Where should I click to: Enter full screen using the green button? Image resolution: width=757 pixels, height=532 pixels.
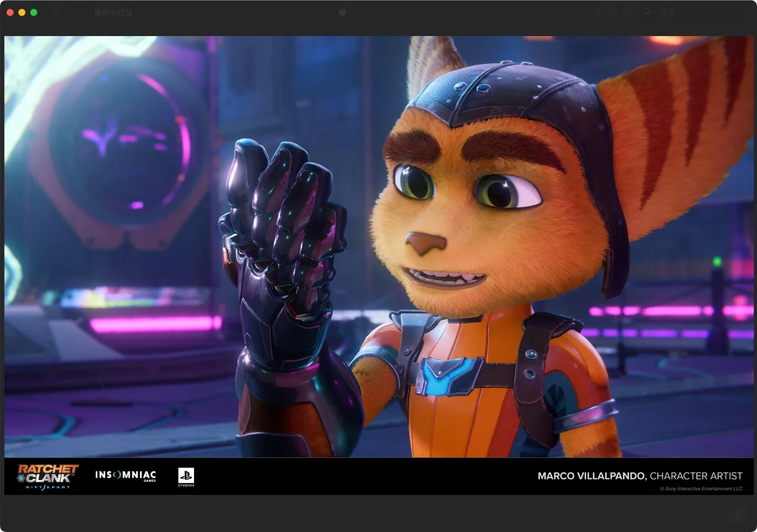point(34,12)
